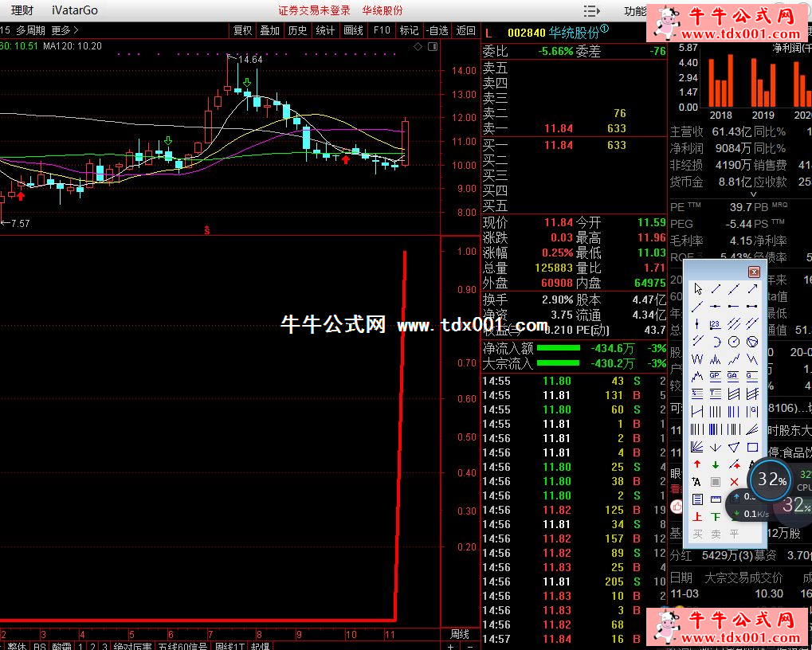Screen dimensions: 812x650
Task: Select the vertical line drawing tool
Action: 697,324
